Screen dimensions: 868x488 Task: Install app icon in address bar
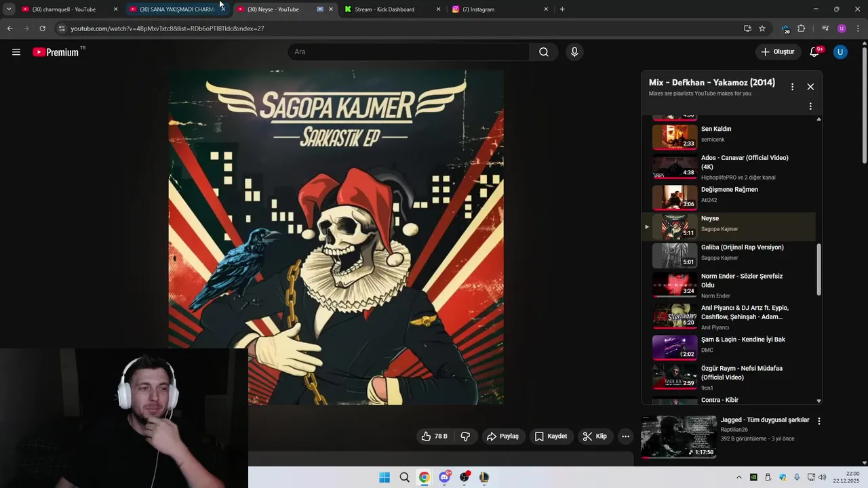point(747,28)
